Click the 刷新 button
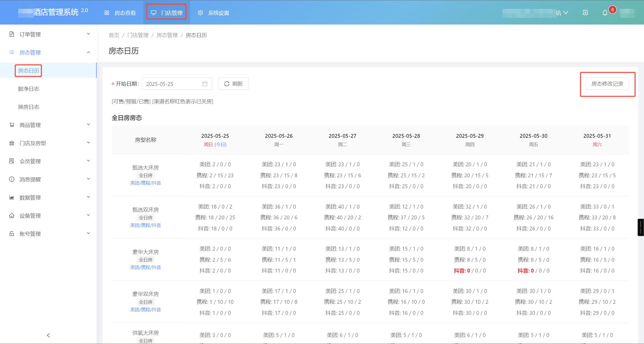This screenshot has height=344, width=644. (x=233, y=84)
